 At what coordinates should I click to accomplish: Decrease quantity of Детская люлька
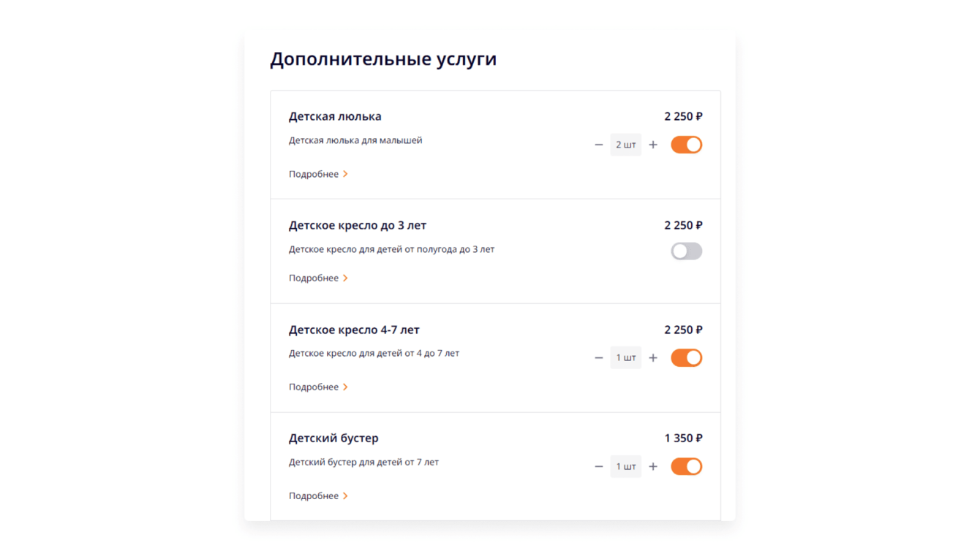599,145
